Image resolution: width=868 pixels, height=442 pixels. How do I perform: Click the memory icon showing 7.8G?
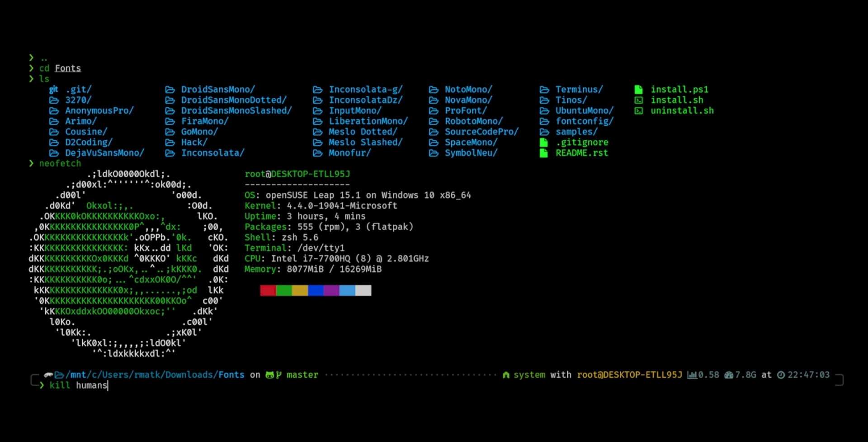point(729,375)
